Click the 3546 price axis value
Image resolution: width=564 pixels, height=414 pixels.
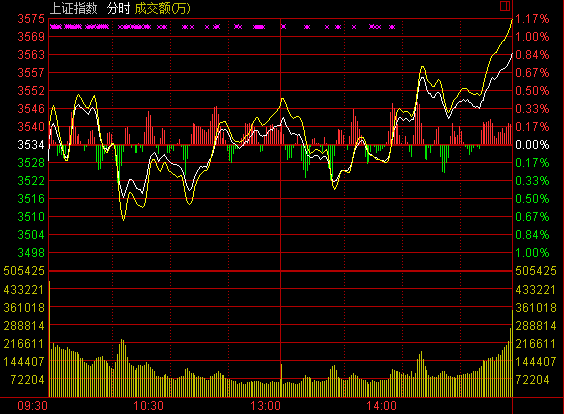point(31,109)
